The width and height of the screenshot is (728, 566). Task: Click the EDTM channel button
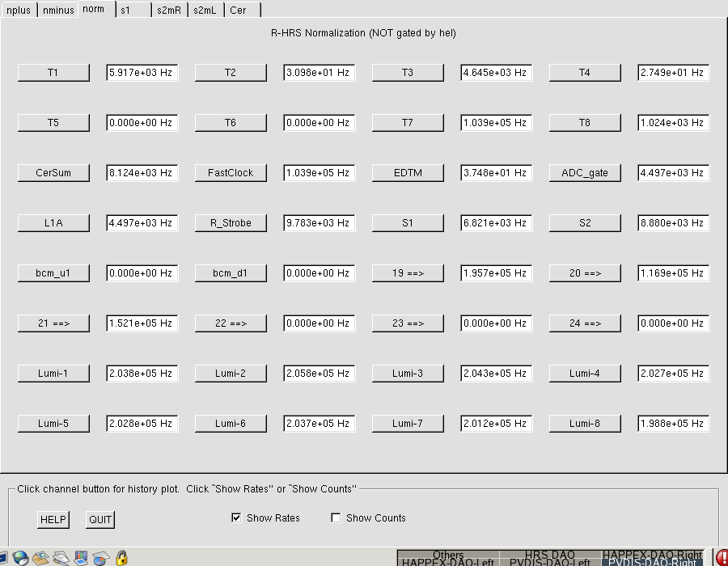click(x=408, y=172)
